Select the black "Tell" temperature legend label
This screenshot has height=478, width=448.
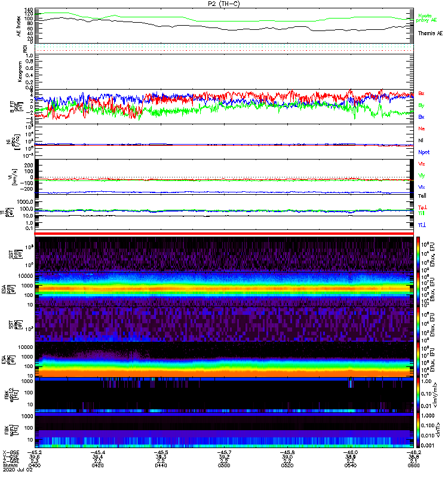point(422,196)
